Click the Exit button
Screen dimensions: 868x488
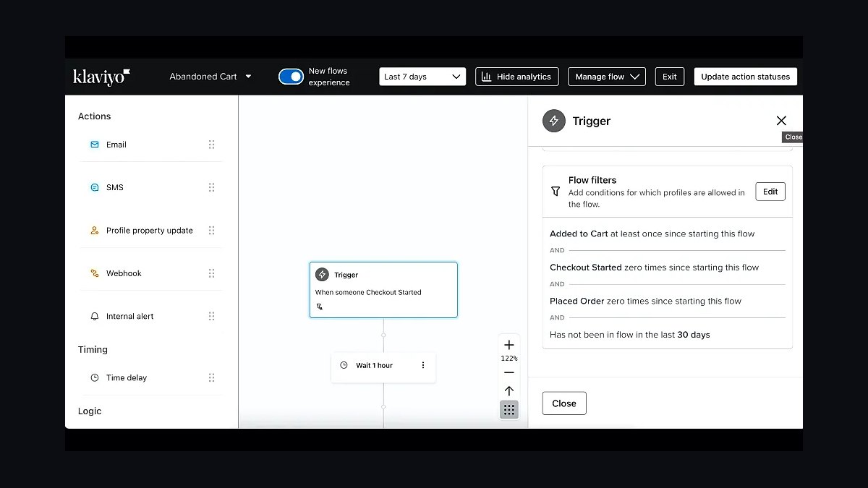pyautogui.click(x=670, y=77)
